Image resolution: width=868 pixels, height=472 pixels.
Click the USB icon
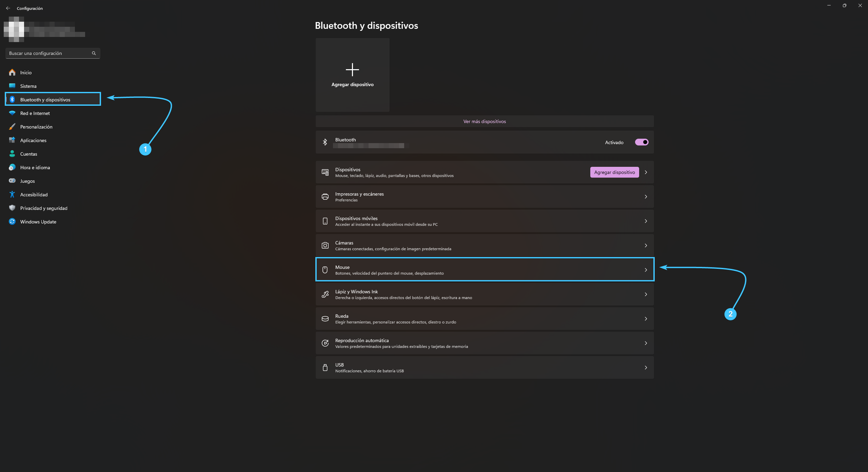(325, 368)
